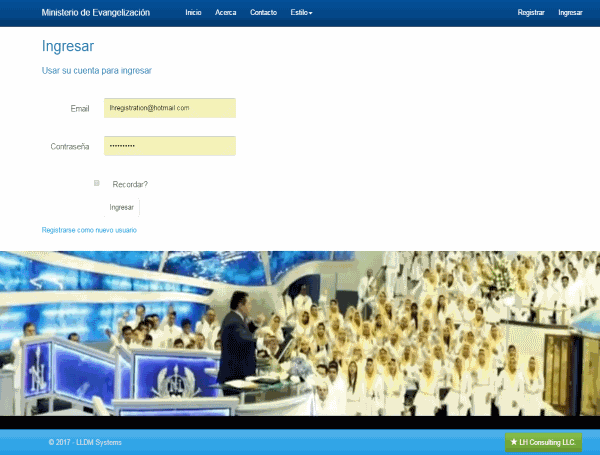Open the LH Consulting LLC. footer button

click(x=543, y=442)
